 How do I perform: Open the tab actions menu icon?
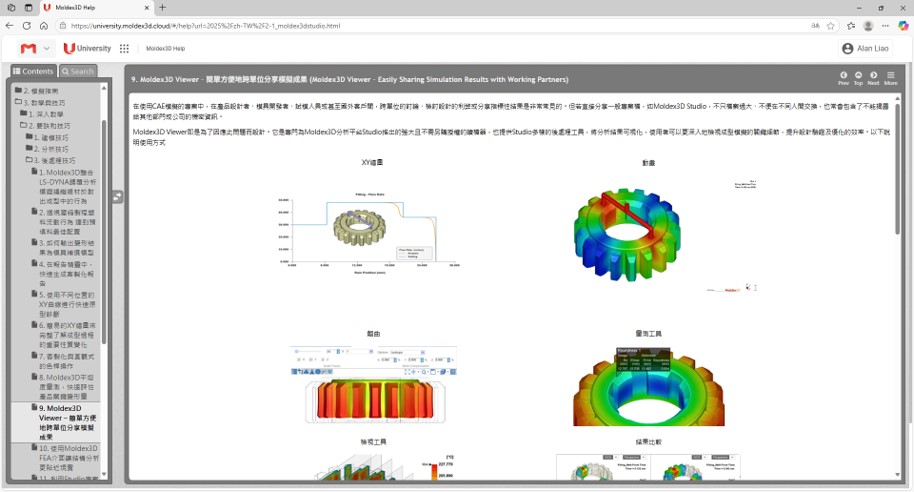pyautogui.click(x=28, y=8)
